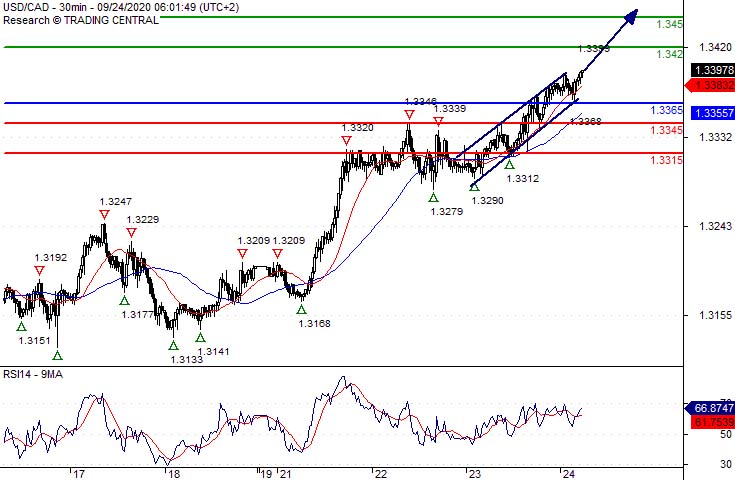Click the RSI14 - 9MA indicator label
This screenshot has width=735, height=480.
33,374
